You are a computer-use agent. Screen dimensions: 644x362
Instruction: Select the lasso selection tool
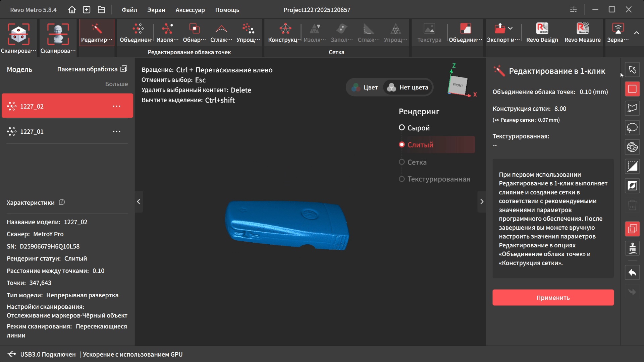point(632,128)
